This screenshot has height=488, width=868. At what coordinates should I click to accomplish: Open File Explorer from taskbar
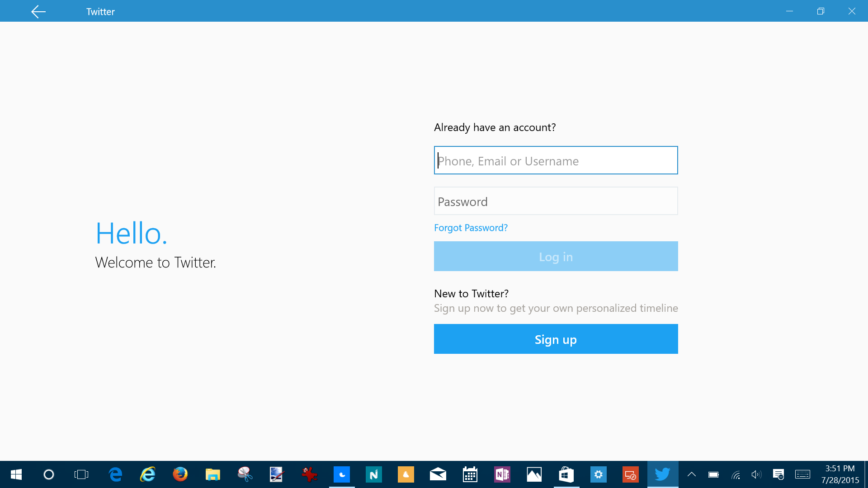coord(212,474)
